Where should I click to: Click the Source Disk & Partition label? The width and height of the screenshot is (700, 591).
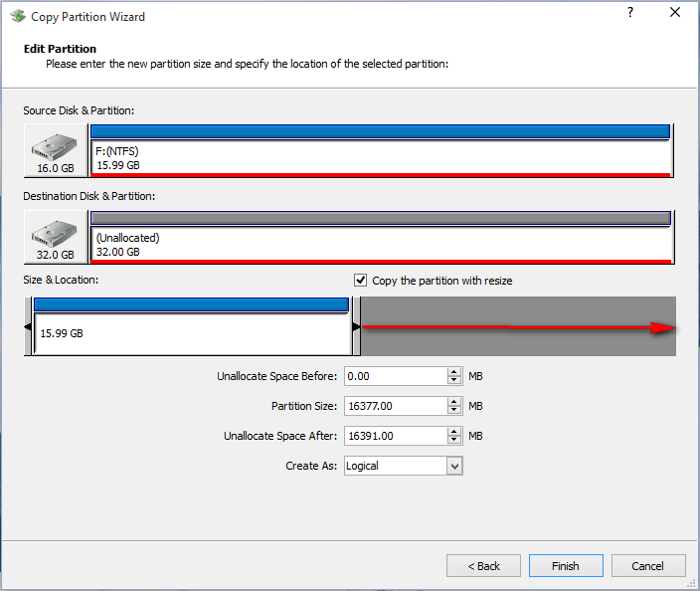[x=79, y=110]
